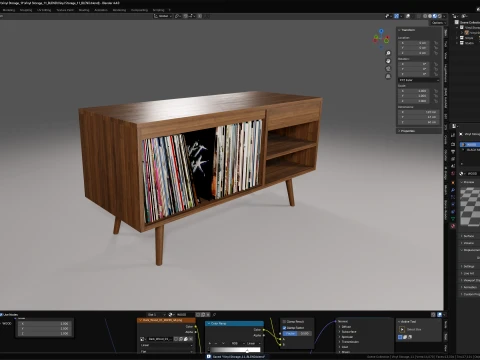Open the Linear dropdown on image texture node
The width and height of the screenshot is (480, 360).
166,345
